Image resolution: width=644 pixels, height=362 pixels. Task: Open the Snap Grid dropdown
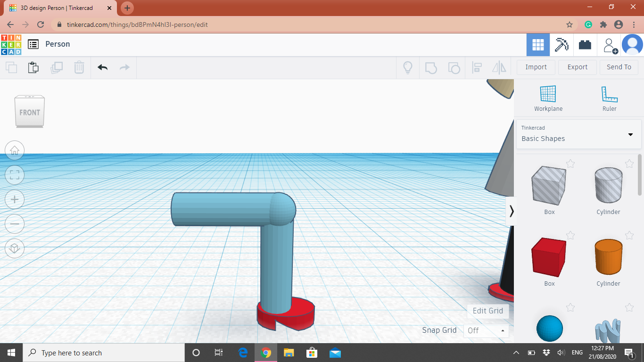[x=486, y=330]
